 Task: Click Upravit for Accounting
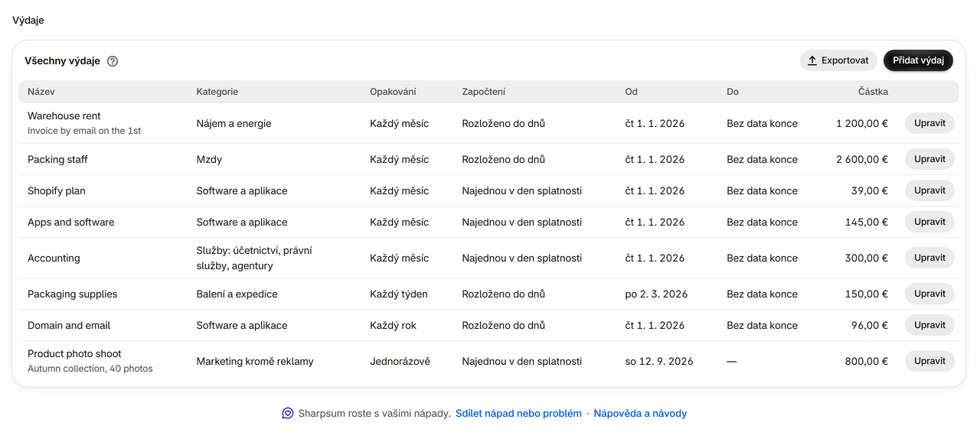coord(929,258)
